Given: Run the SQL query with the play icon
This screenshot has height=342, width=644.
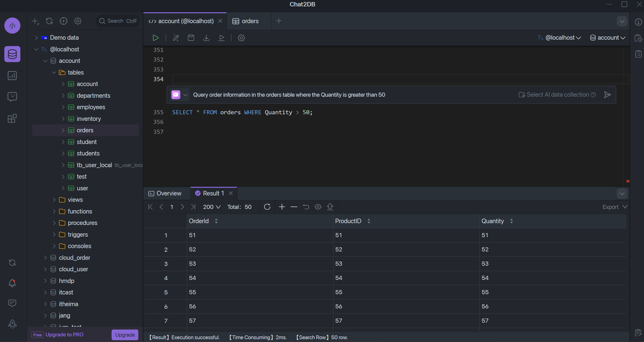Looking at the screenshot, I should pyautogui.click(x=156, y=38).
